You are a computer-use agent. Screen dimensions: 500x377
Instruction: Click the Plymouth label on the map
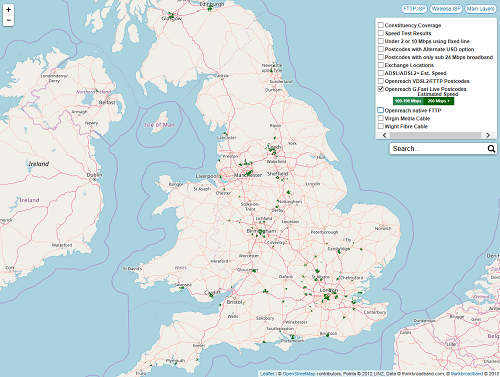175,361
